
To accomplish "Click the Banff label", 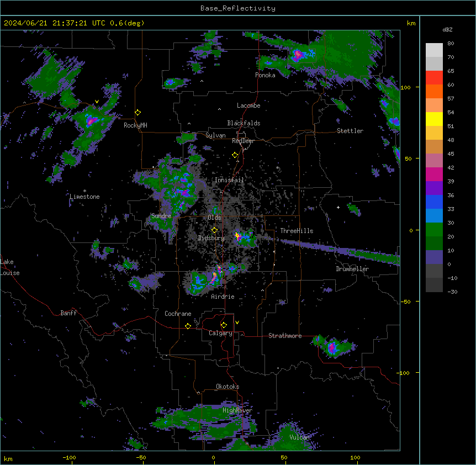I will tap(68, 313).
